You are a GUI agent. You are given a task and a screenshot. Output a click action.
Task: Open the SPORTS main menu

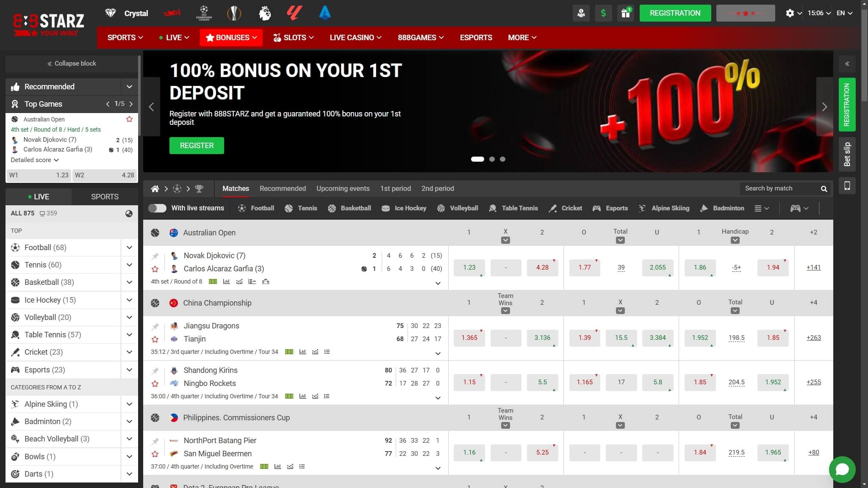pyautogui.click(x=125, y=38)
